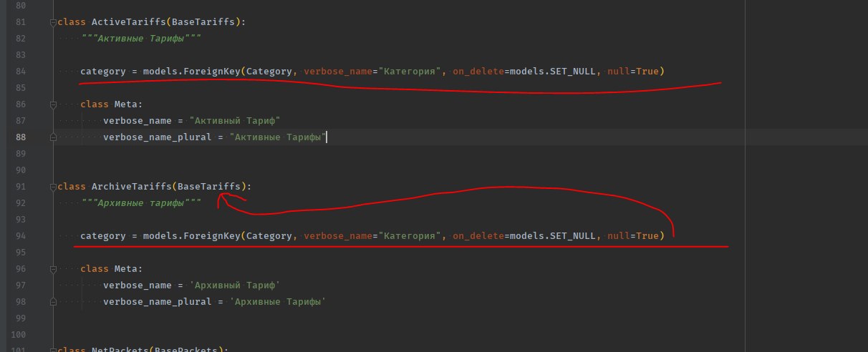Click line number 91 in the gutter

tap(20, 187)
